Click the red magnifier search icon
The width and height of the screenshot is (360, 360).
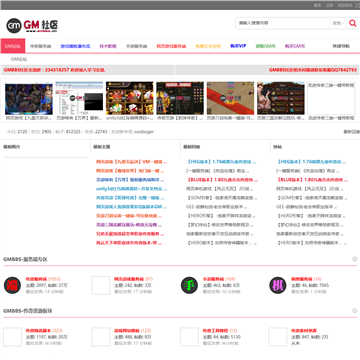pos(352,23)
